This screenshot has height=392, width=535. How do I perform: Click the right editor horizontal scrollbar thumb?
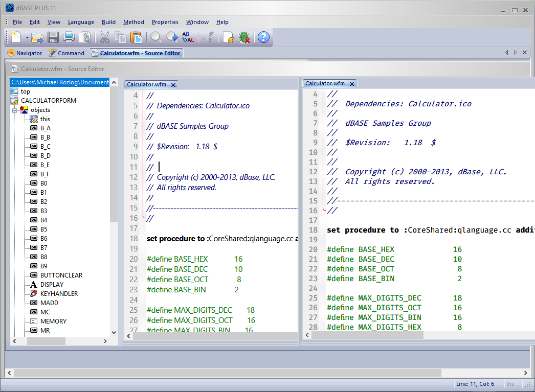[367, 335]
